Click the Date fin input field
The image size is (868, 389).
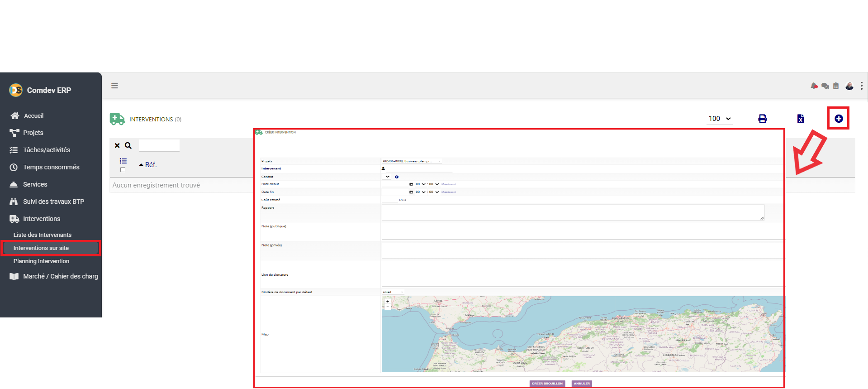point(395,192)
